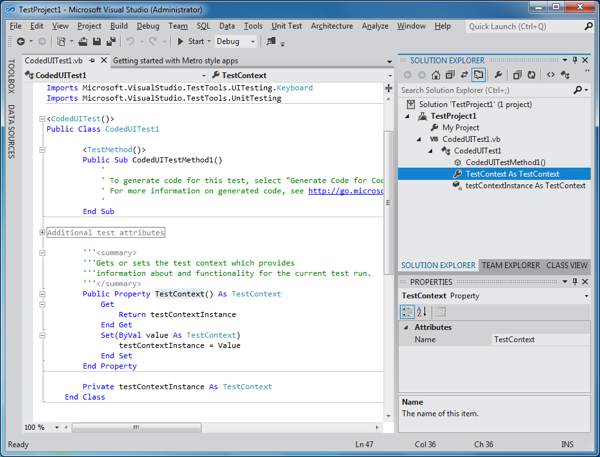Open the CodedUITest1 class dropdown
Screen dimensions: 600x457
(204, 75)
